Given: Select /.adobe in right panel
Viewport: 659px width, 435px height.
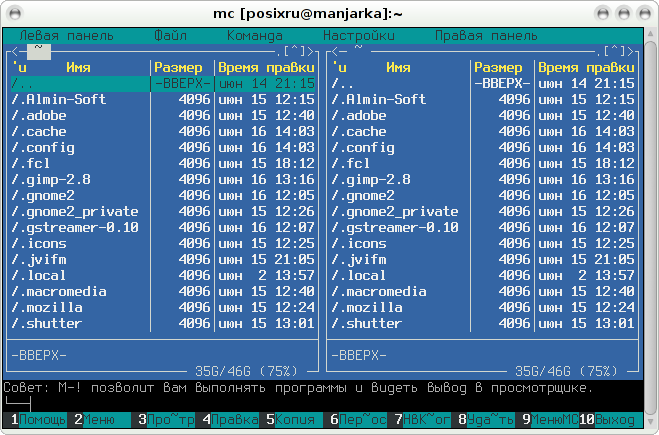Looking at the screenshot, I should [x=482, y=116].
